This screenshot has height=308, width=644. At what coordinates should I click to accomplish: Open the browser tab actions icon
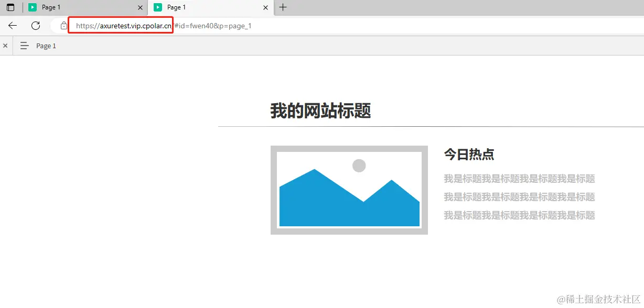pyautogui.click(x=10, y=7)
